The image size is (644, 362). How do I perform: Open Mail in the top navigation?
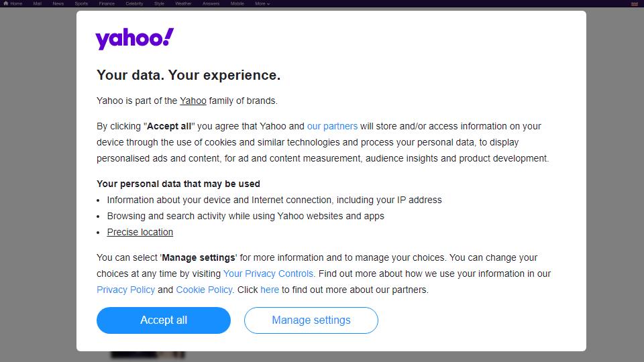point(38,4)
